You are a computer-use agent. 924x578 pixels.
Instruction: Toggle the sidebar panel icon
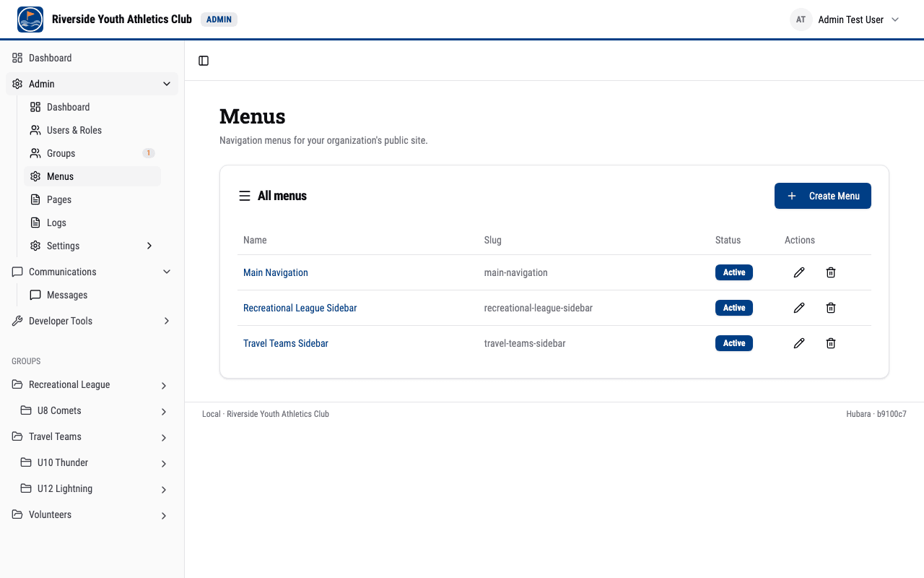[x=204, y=61]
